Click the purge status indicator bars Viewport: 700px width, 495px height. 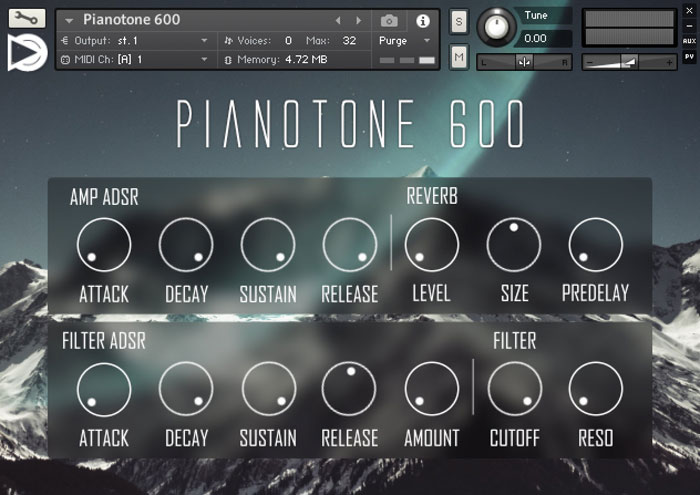pyautogui.click(x=407, y=60)
